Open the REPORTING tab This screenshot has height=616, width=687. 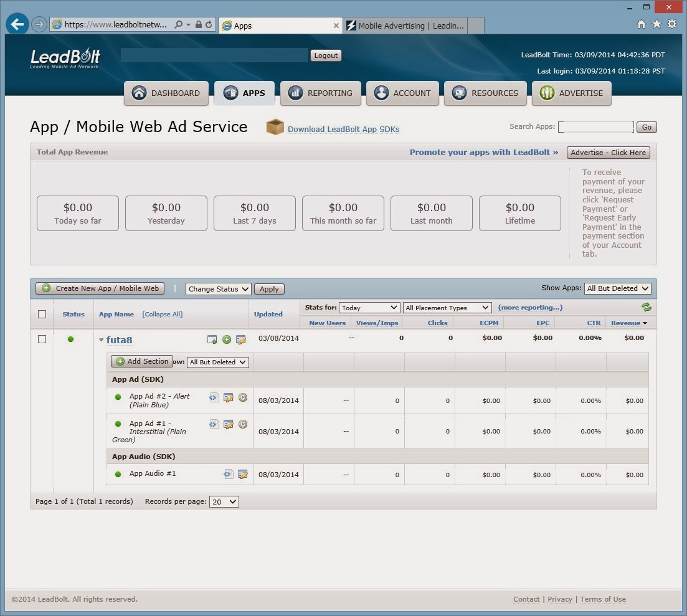click(320, 93)
